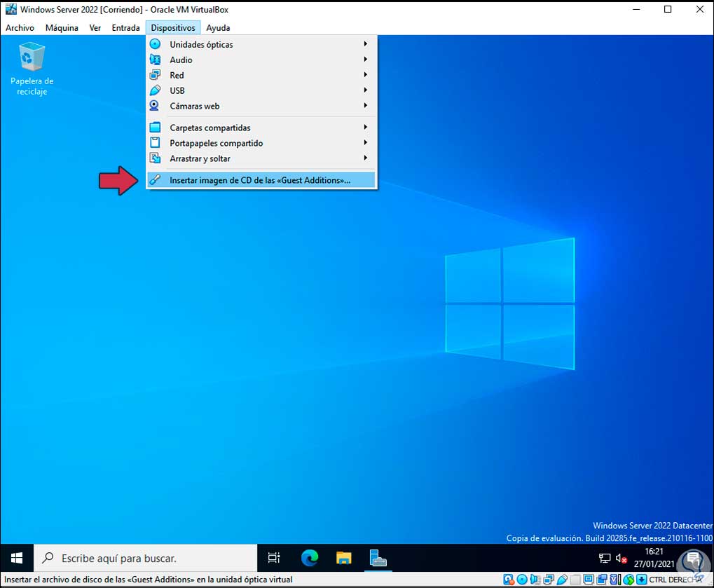Open the Ayuda menu
The image size is (714, 588).
218,28
